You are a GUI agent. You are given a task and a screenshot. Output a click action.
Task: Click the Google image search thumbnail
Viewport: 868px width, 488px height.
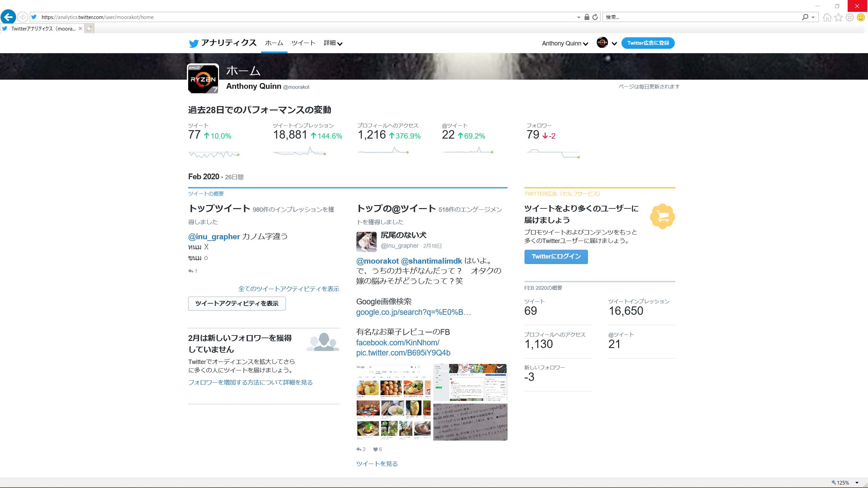coord(393,402)
